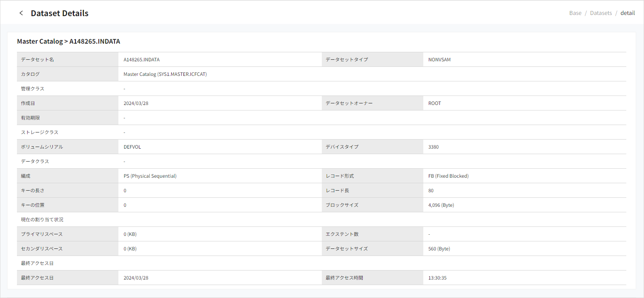Click the dataset size 560 (Byte) value
This screenshot has width=644, height=298.
[x=439, y=249]
